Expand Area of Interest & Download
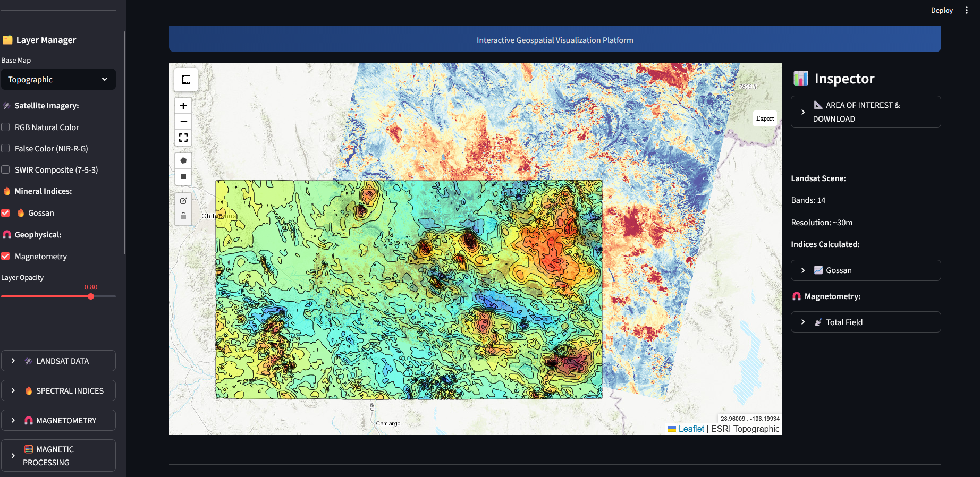 click(865, 112)
